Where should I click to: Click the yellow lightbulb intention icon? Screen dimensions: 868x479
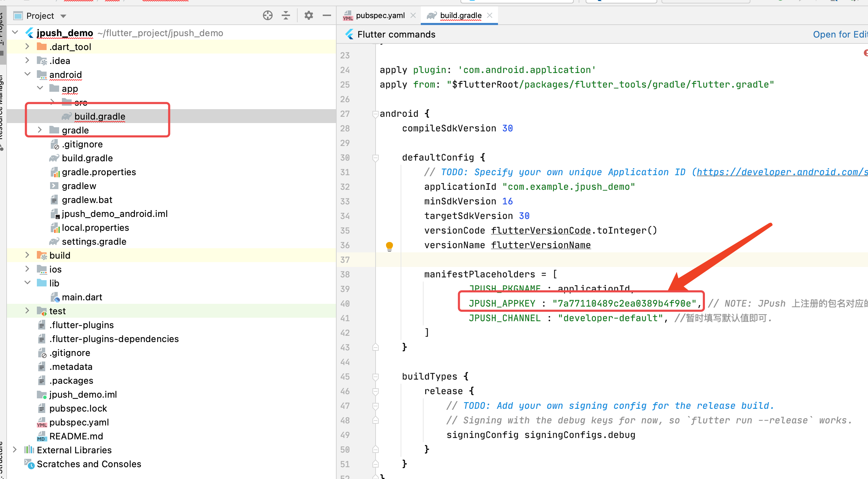click(x=389, y=246)
